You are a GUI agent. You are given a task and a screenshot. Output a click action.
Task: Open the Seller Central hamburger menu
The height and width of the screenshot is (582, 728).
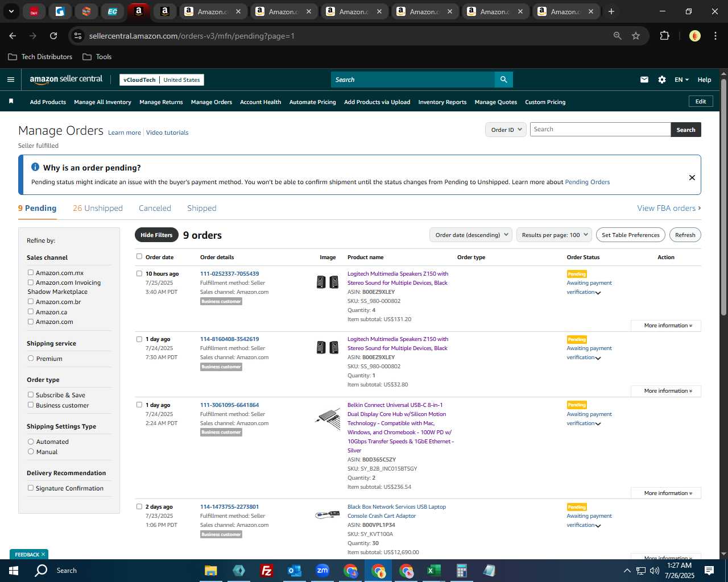tap(11, 80)
